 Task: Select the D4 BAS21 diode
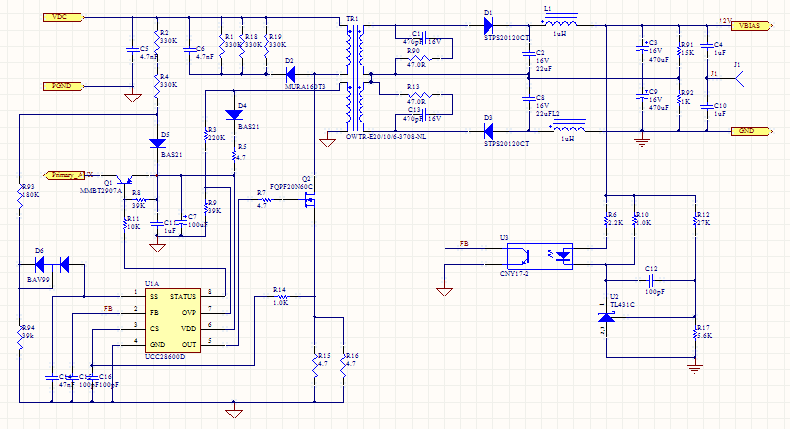point(234,115)
